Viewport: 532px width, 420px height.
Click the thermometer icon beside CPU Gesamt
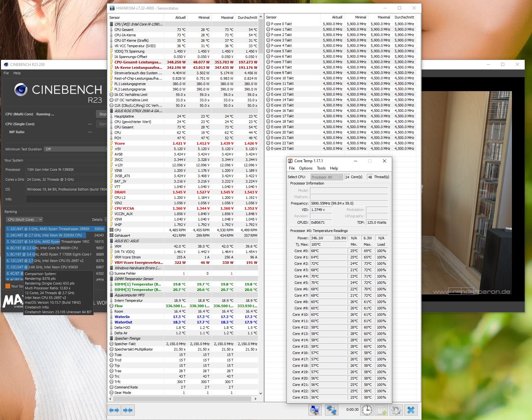111,30
